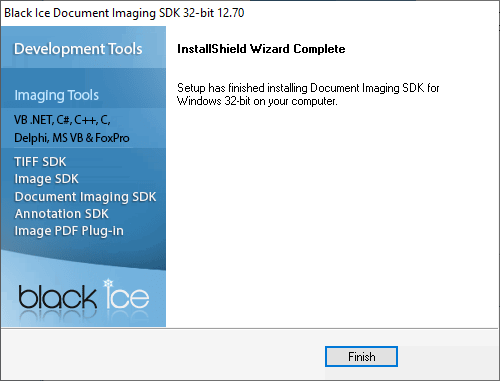Click the VB .NET, C#, C++ line
The height and width of the screenshot is (381, 500).
(x=62, y=120)
